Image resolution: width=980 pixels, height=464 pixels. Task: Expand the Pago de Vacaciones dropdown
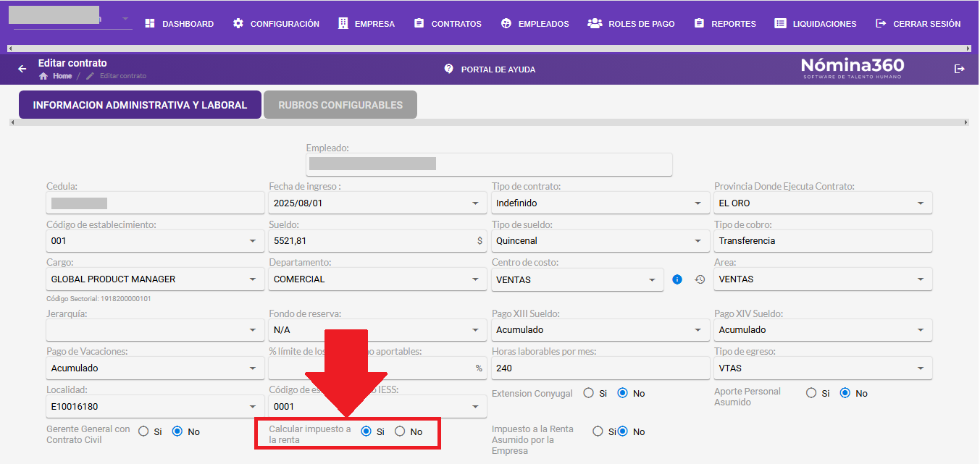(155, 368)
